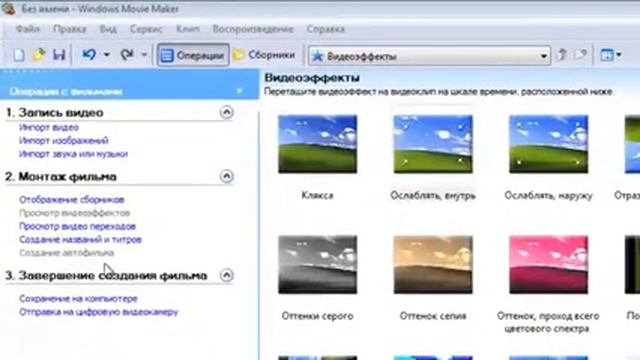Click the Импорт изображений link

click(64, 140)
